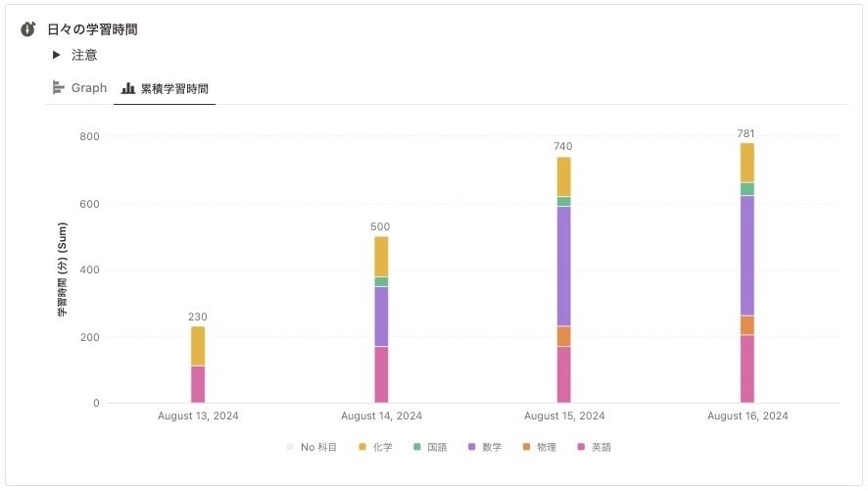The image size is (868, 491).
Task: Expand the 注意 toggle triangle
Action: 57,55
